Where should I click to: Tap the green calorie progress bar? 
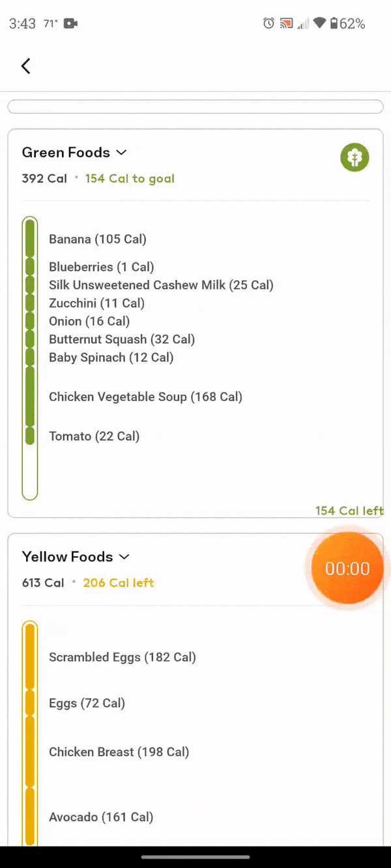[x=30, y=358]
